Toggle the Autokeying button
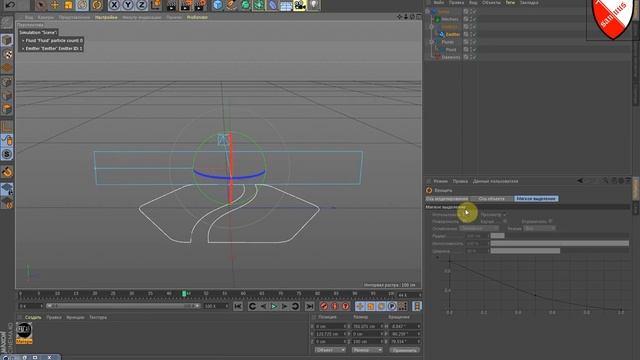Image resolution: width=640 pixels, height=360 pixels. [335, 306]
